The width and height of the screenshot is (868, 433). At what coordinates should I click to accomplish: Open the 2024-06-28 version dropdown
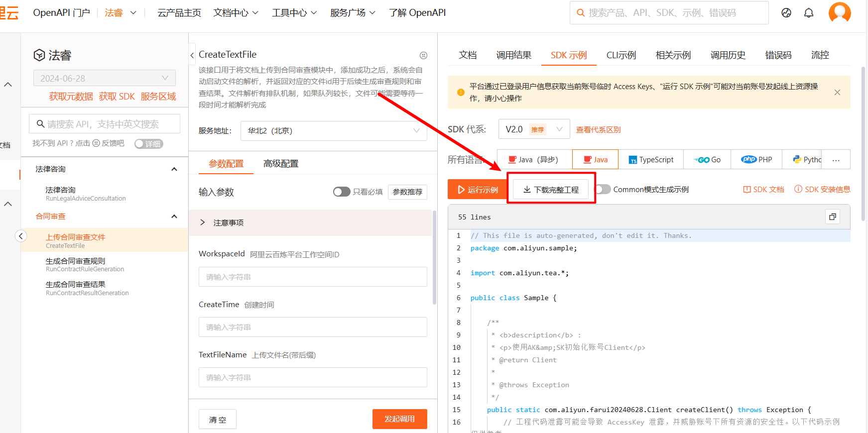coord(105,78)
